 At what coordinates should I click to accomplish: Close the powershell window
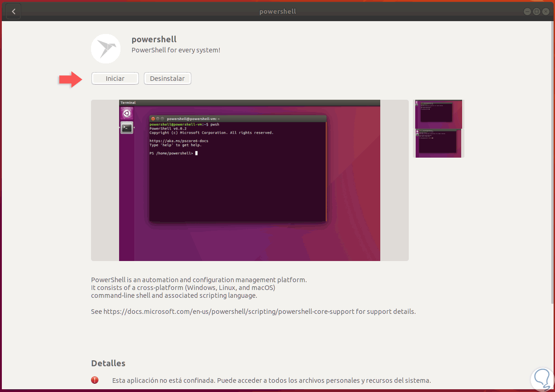[545, 11]
